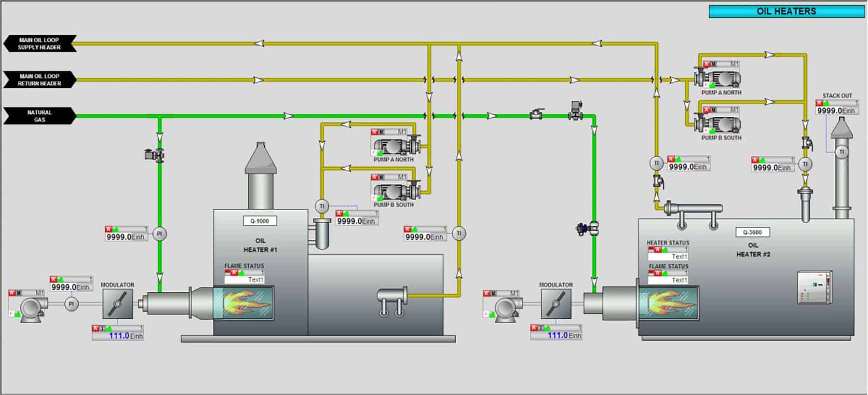Click the Oil Heaters title banner
Viewport: 868px width, 395px height.
coord(787,11)
